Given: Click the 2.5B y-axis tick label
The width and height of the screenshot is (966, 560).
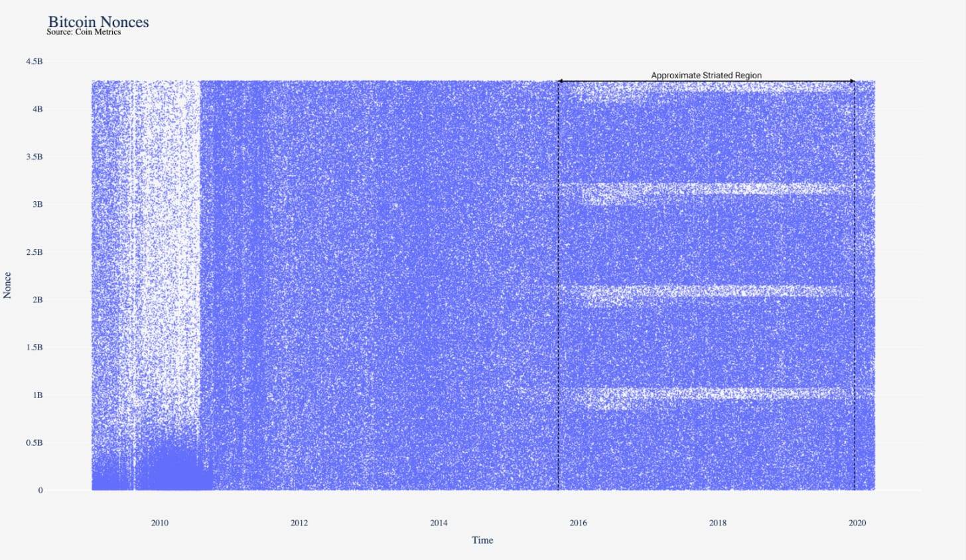Looking at the screenshot, I should coord(34,252).
